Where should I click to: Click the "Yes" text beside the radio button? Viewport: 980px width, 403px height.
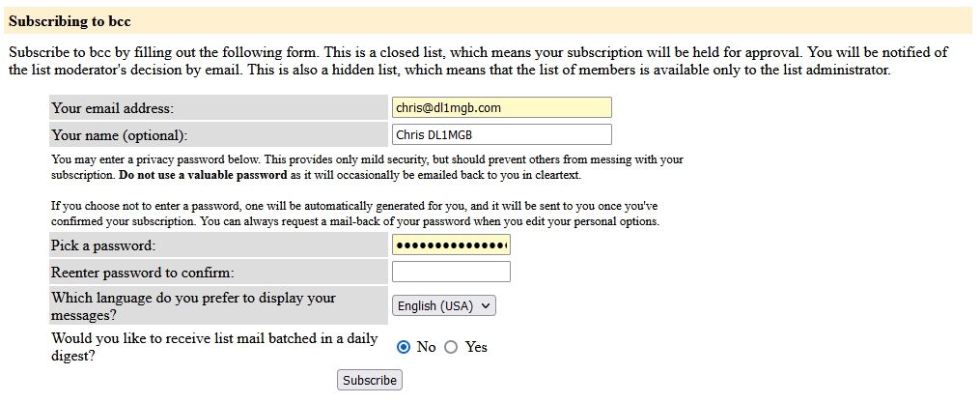(476, 347)
